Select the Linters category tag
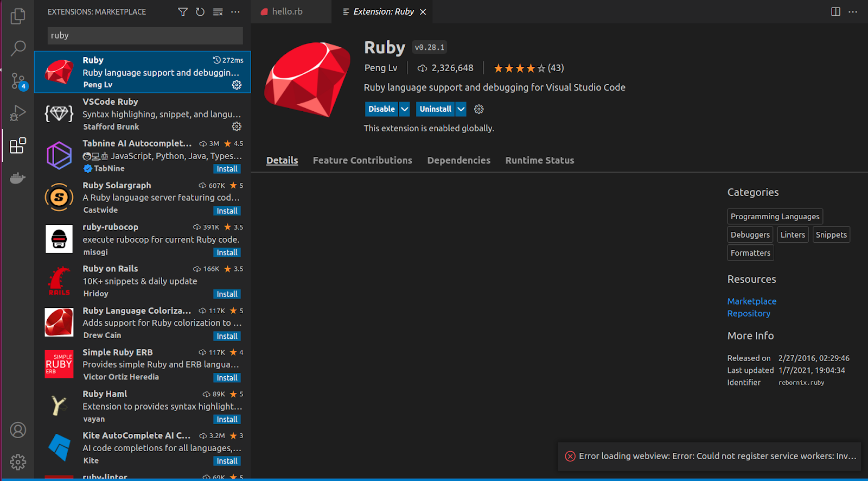 pyautogui.click(x=793, y=235)
